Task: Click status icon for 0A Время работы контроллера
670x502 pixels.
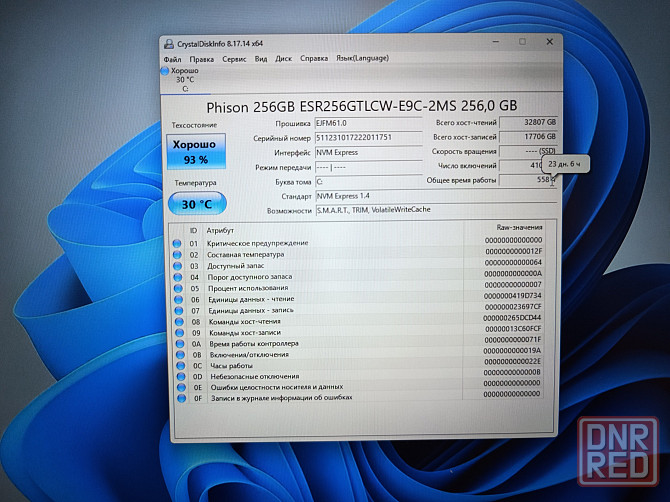Action: 180,344
